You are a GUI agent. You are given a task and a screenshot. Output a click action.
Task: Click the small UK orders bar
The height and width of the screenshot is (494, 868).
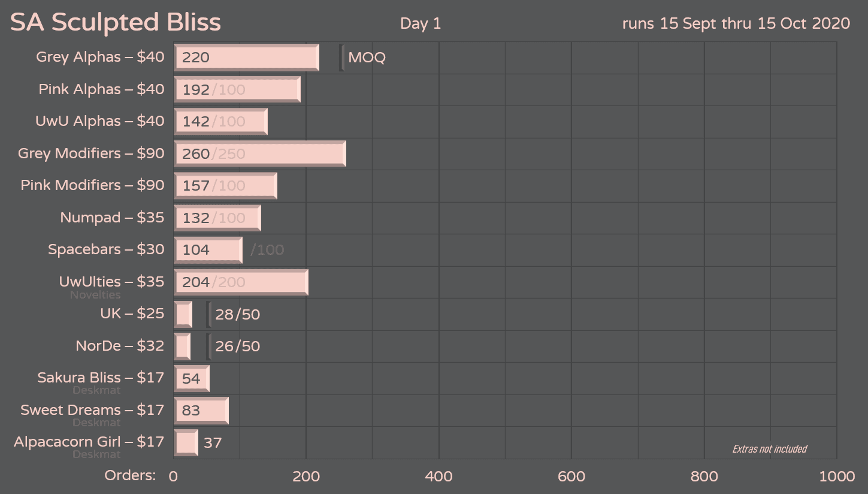(183, 314)
